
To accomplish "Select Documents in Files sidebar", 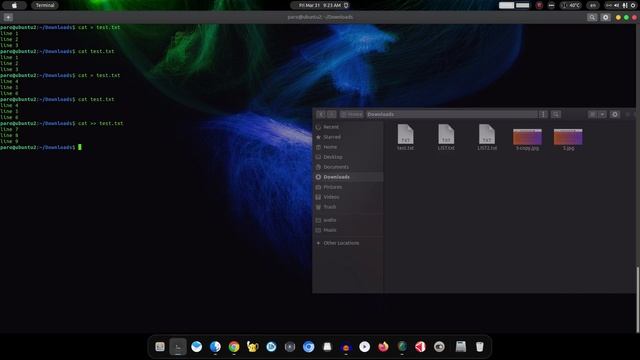I will click(x=348, y=167).
